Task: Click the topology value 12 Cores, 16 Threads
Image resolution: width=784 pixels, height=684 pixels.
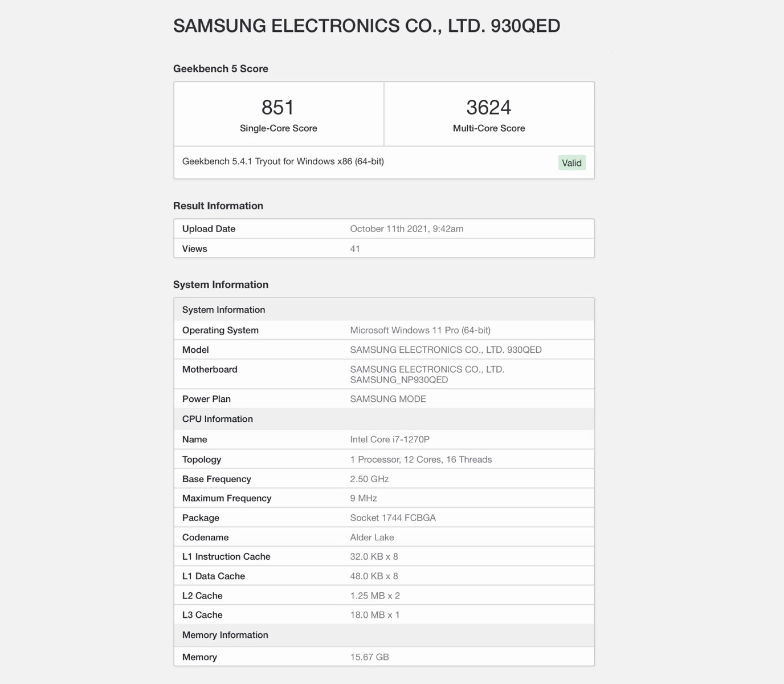Action: coord(420,459)
